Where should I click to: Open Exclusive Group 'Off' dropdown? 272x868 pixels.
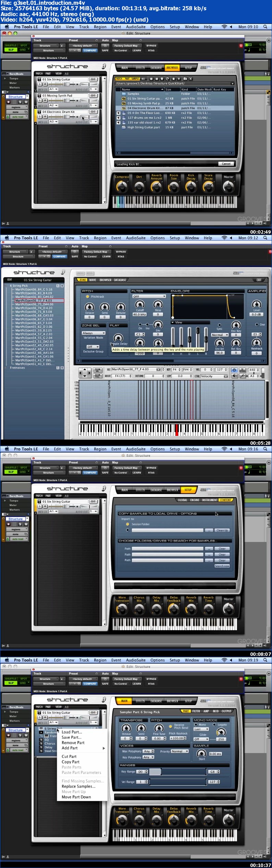pos(92,347)
